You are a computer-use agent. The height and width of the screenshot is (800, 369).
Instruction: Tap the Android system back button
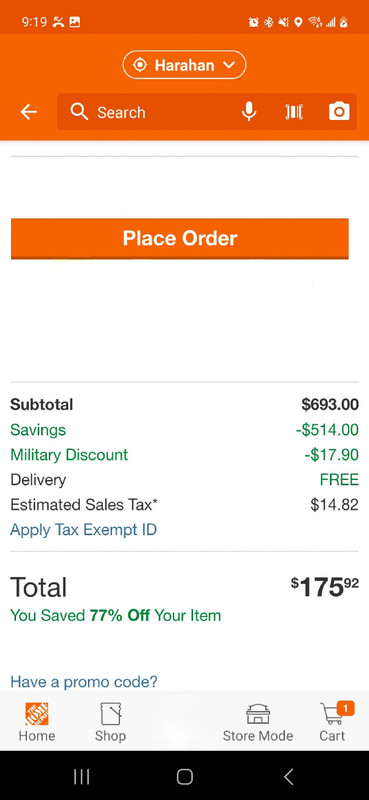coord(288,777)
